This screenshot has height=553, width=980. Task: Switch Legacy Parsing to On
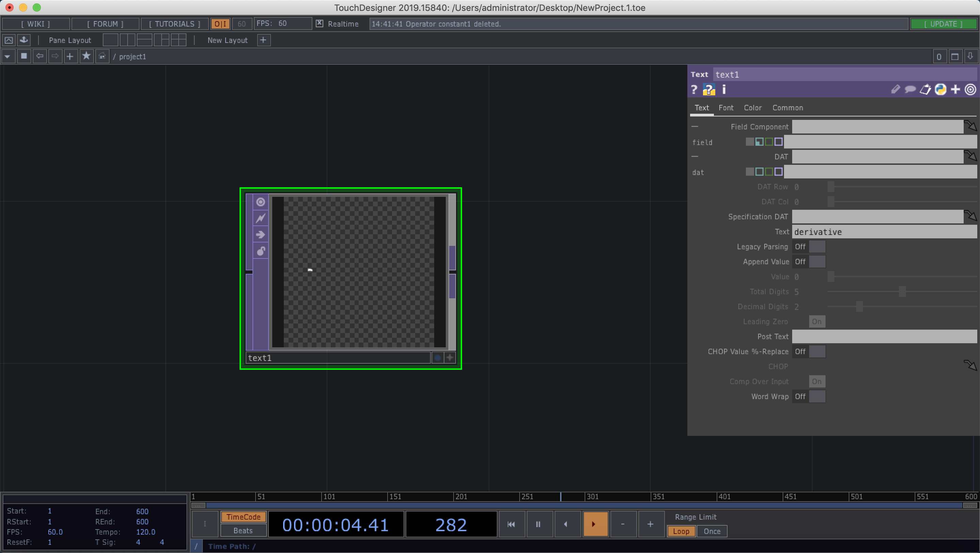(x=817, y=247)
